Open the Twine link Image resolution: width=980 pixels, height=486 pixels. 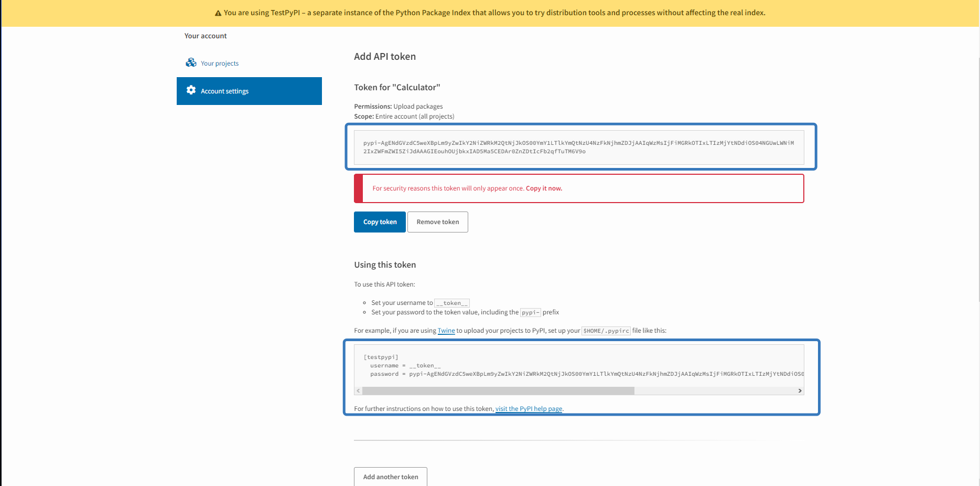coord(446,331)
